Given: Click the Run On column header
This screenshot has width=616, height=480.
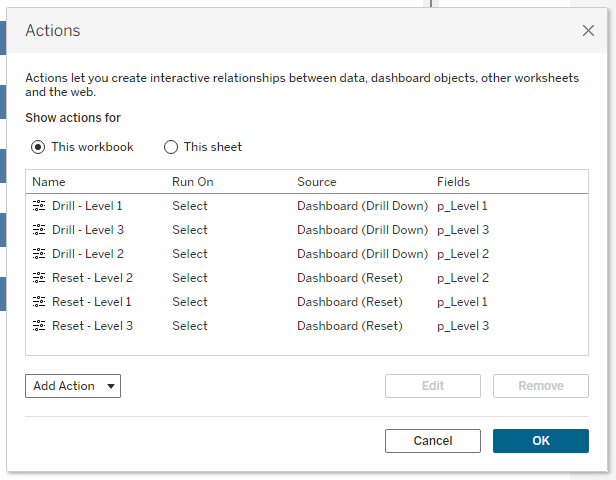Looking at the screenshot, I should tap(192, 182).
